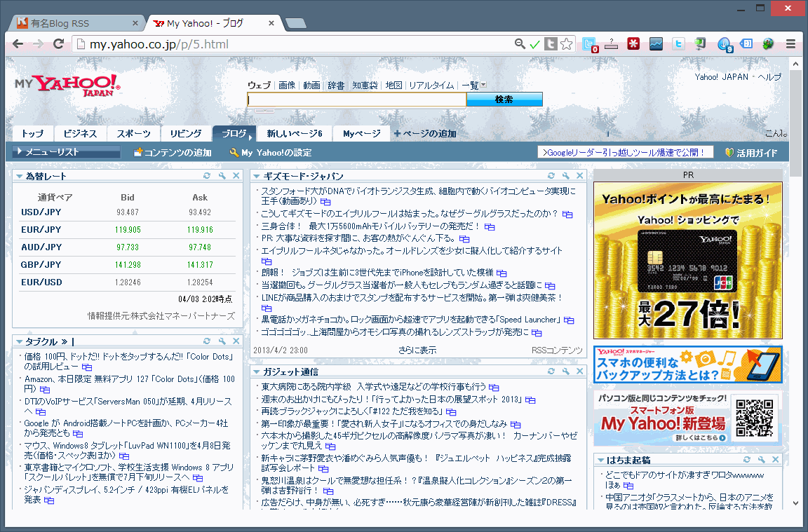Open Chrome's hamburger menu
Viewport: 808px width, 532px height.
point(790,44)
